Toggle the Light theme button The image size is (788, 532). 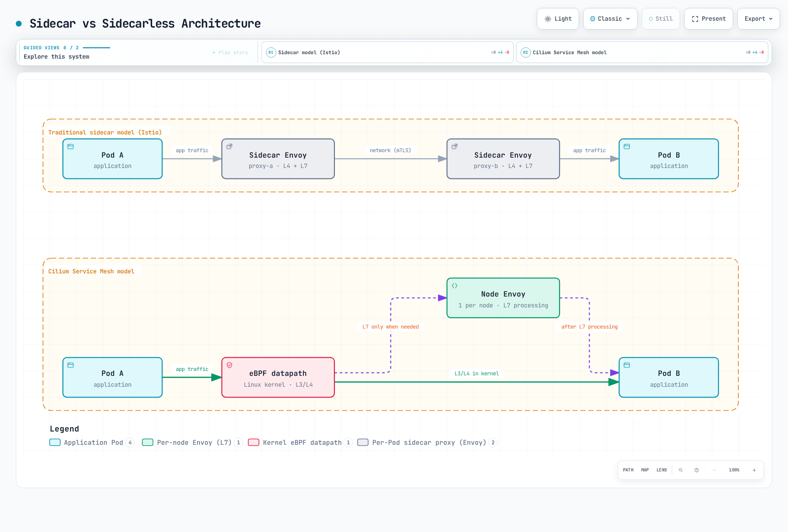pyautogui.click(x=558, y=19)
